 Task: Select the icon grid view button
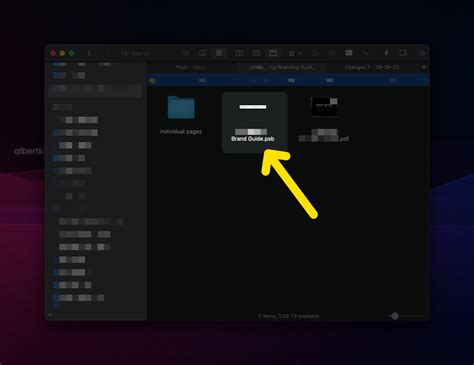point(219,53)
